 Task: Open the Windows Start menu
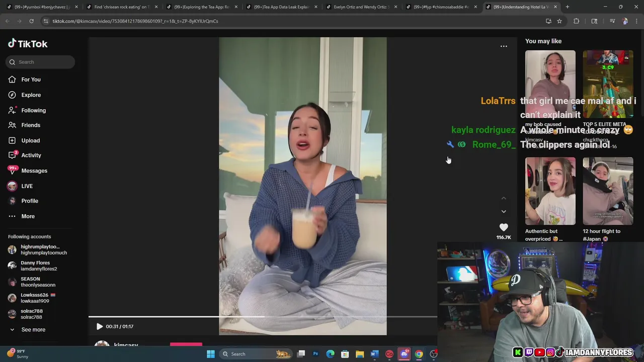click(x=211, y=354)
